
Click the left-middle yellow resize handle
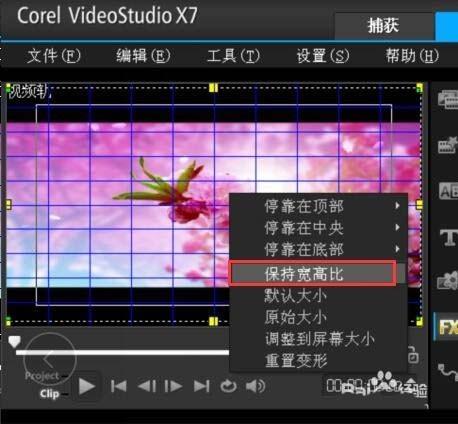9,204
